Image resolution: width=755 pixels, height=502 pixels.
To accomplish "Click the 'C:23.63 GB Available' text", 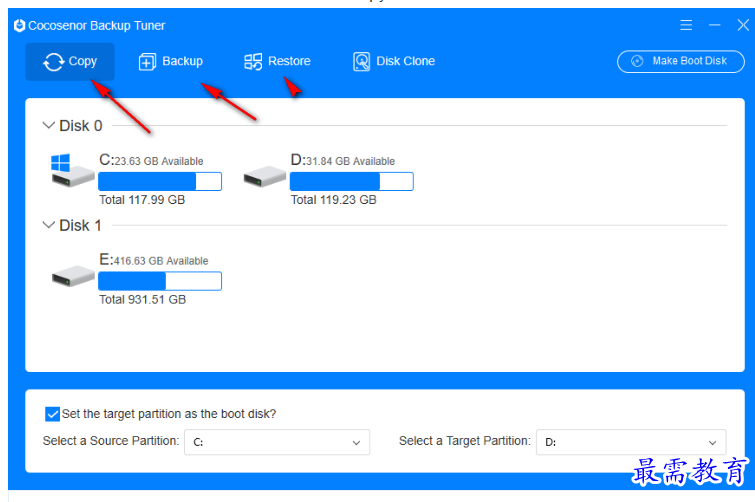I will pos(151,160).
